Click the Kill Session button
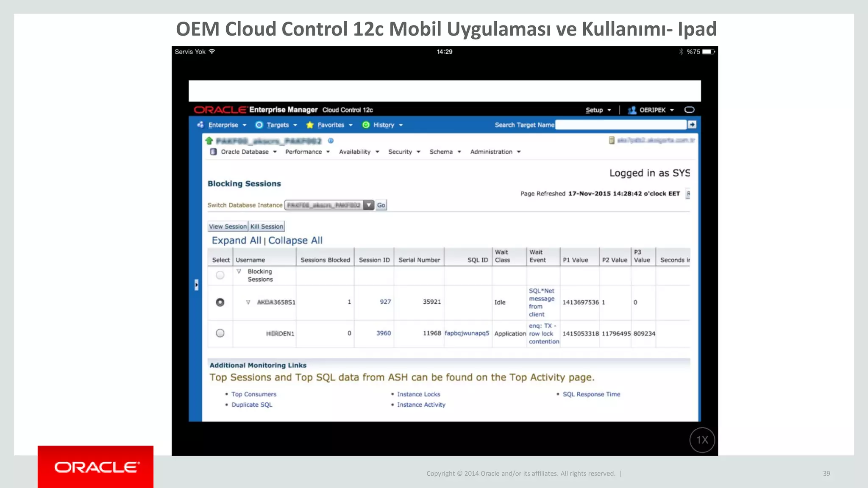The width and height of the screenshot is (868, 488). 267,227
